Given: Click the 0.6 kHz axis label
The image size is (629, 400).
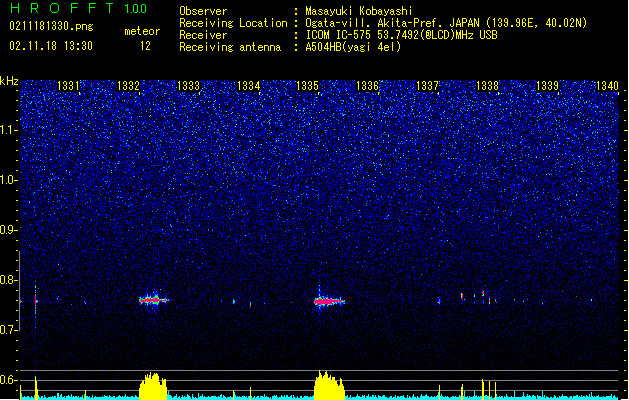Looking at the screenshot, I should click(9, 380).
